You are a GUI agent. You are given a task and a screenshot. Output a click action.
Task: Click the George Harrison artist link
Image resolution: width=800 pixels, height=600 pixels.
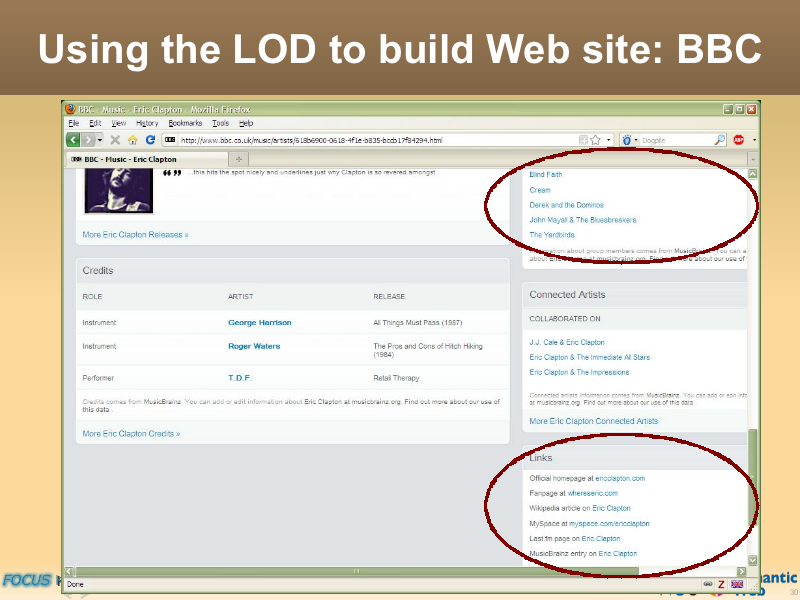tap(260, 323)
